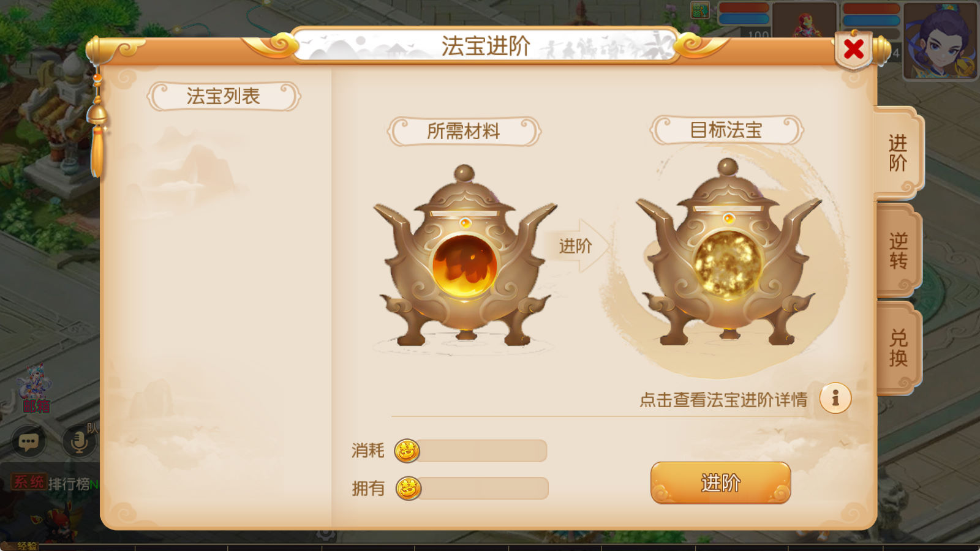Select the required material cauldron image

click(x=465, y=256)
